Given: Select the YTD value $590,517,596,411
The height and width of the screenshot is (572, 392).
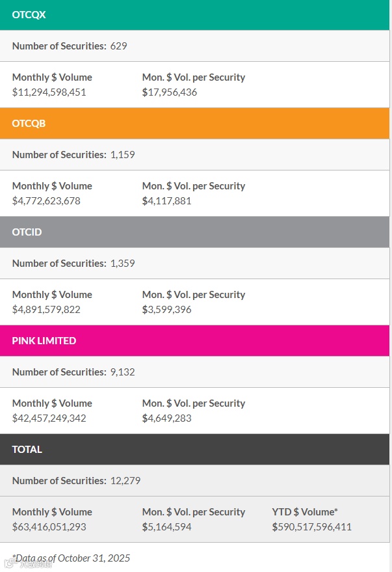Looking at the screenshot, I should click(312, 527).
